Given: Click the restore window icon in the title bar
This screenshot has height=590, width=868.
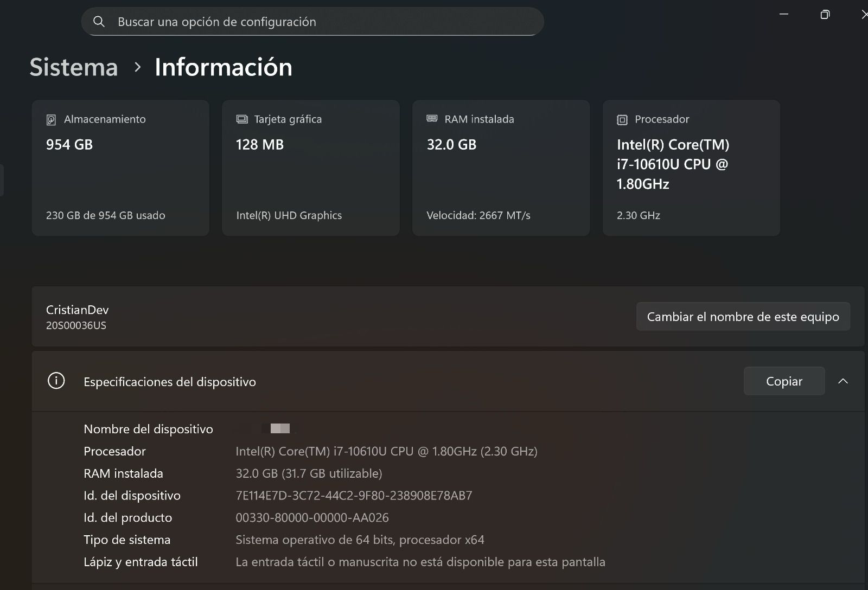Looking at the screenshot, I should [825, 14].
